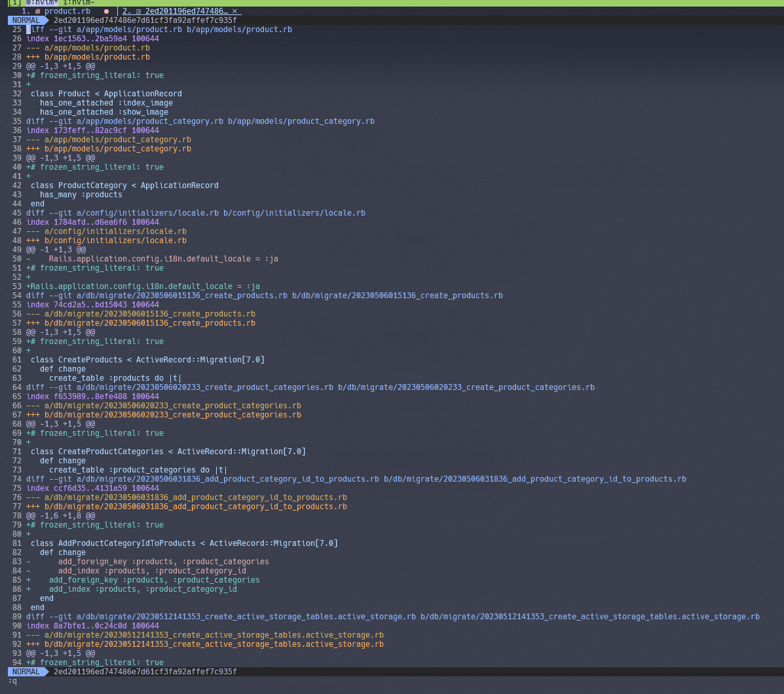Click 'index 1ec1563..2ba59a4 100644' line
This screenshot has width=784, height=694.
pos(92,39)
